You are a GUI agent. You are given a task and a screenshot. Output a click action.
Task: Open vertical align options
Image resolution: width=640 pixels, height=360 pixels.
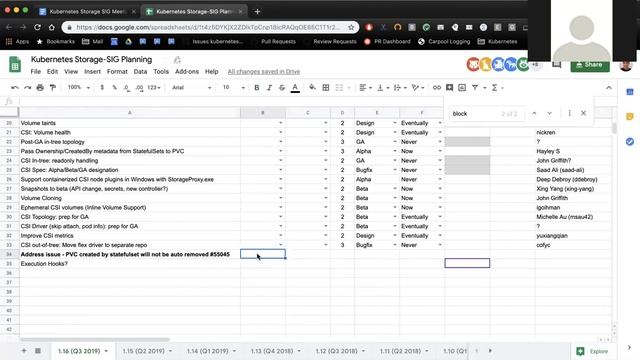point(382,88)
